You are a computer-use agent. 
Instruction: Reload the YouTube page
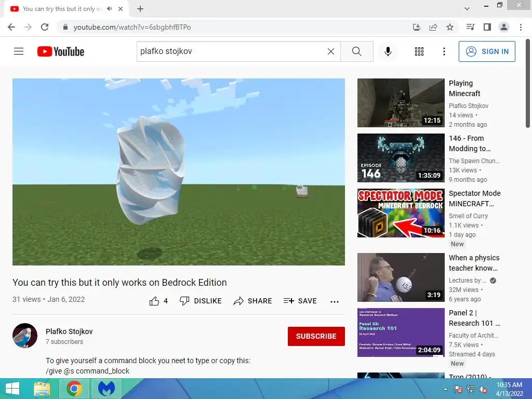[45, 27]
